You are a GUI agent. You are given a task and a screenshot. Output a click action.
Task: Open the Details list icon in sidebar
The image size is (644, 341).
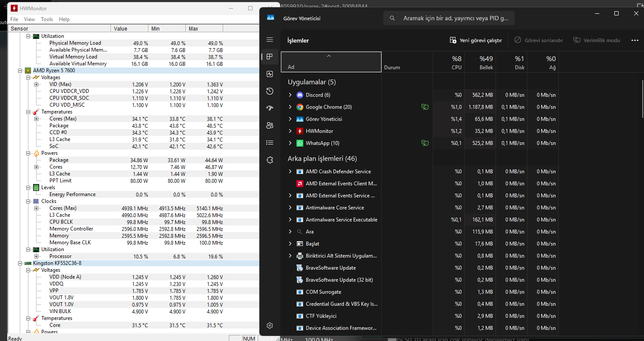[x=270, y=143]
